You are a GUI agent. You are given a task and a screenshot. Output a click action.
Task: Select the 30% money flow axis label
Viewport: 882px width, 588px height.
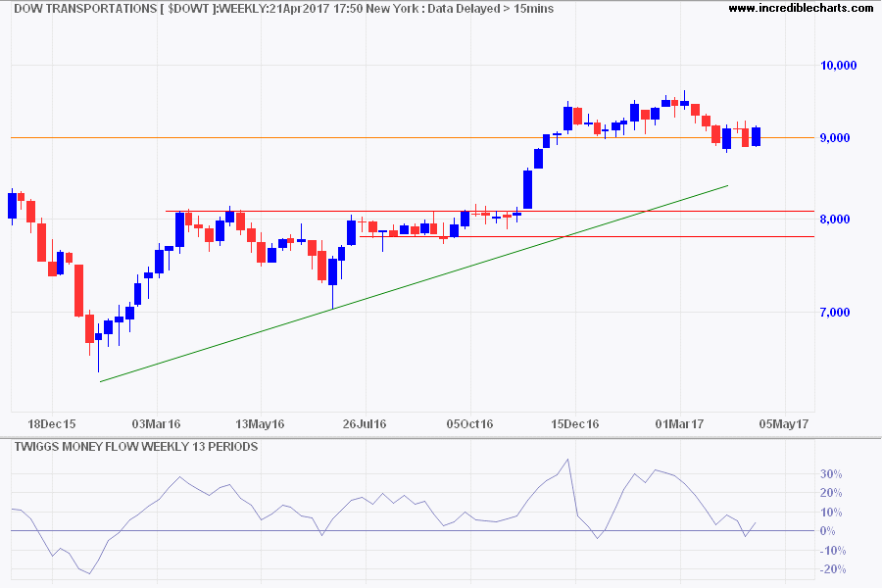831,474
